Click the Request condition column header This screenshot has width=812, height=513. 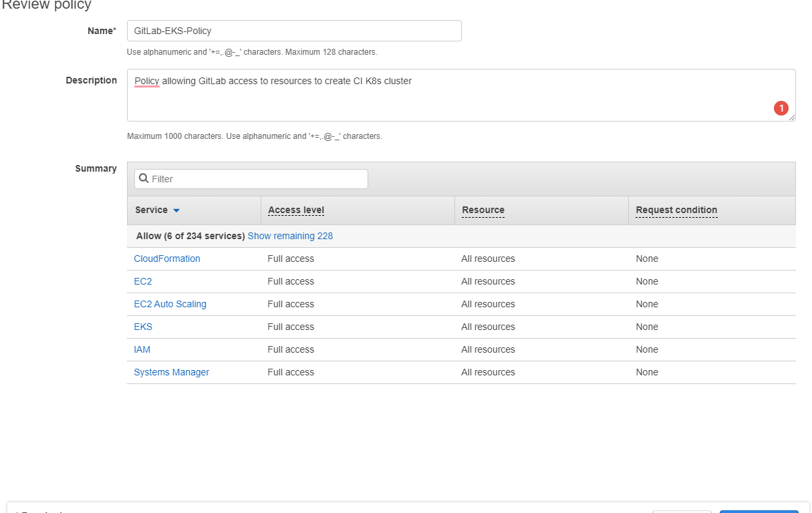point(676,210)
